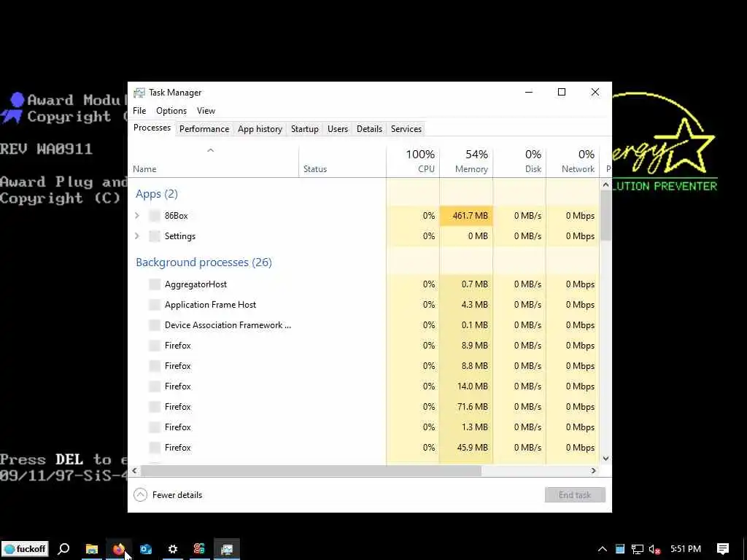Click the blue tray icon beside the network icon
Screen dimensions: 747x560
pyautogui.click(x=620, y=549)
